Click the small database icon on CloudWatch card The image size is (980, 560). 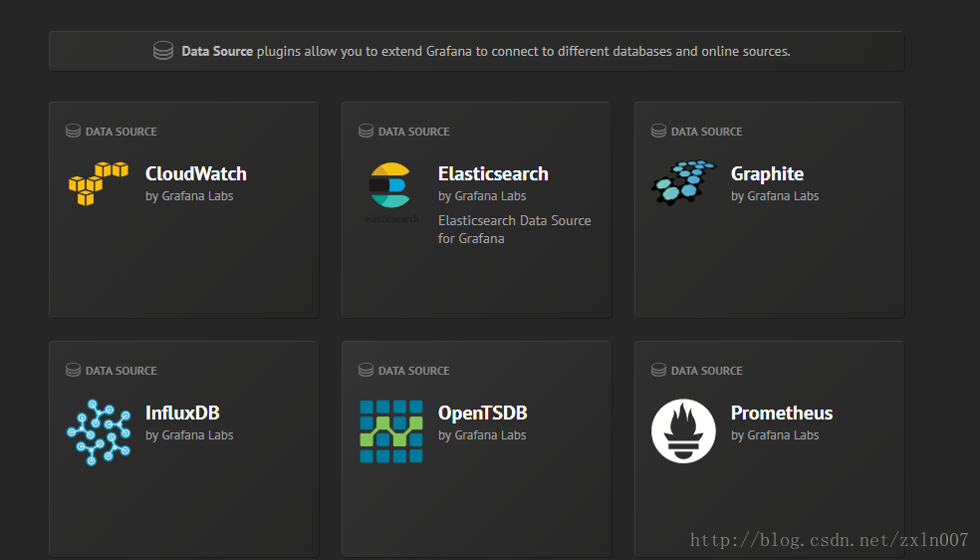(x=73, y=131)
